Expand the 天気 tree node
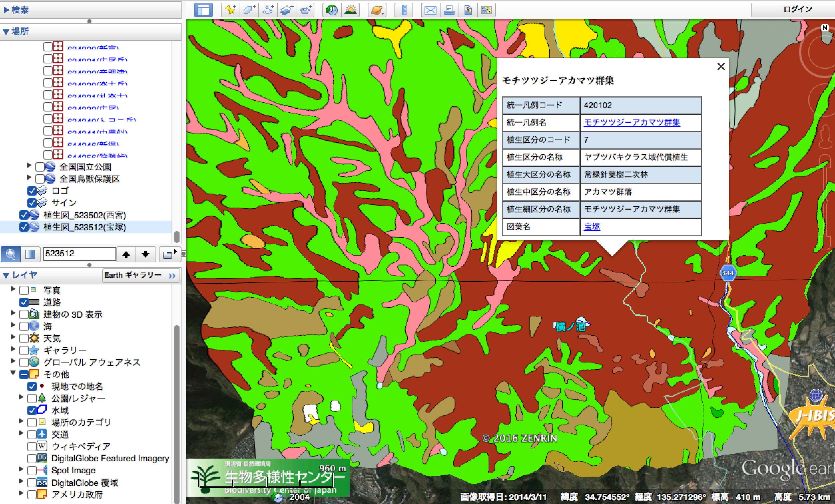Screen dimensions: 835x504 13,337
